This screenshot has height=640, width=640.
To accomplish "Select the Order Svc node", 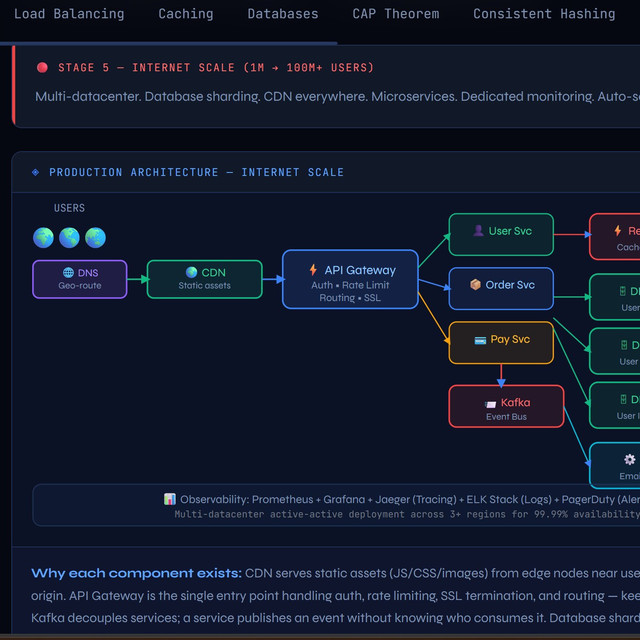I will tap(501, 289).
